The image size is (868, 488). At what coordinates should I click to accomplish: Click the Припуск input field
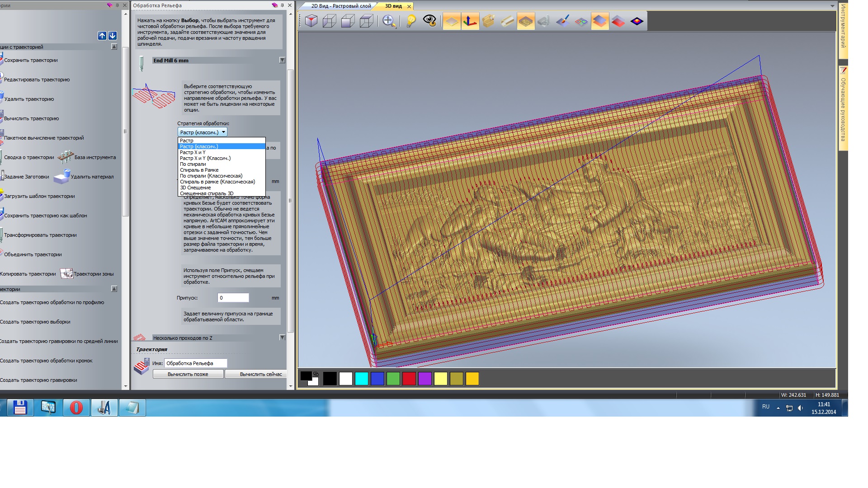(x=233, y=298)
